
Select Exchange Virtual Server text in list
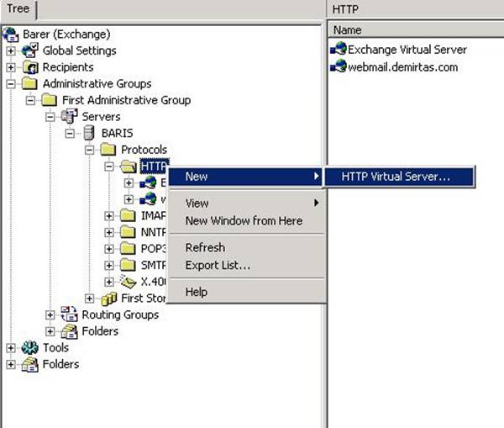click(x=407, y=50)
